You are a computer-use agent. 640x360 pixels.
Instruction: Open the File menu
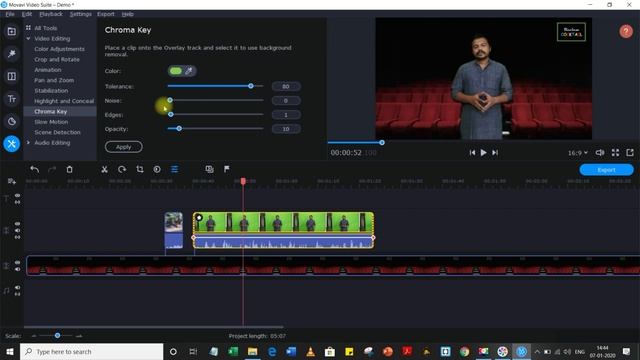tap(10, 14)
